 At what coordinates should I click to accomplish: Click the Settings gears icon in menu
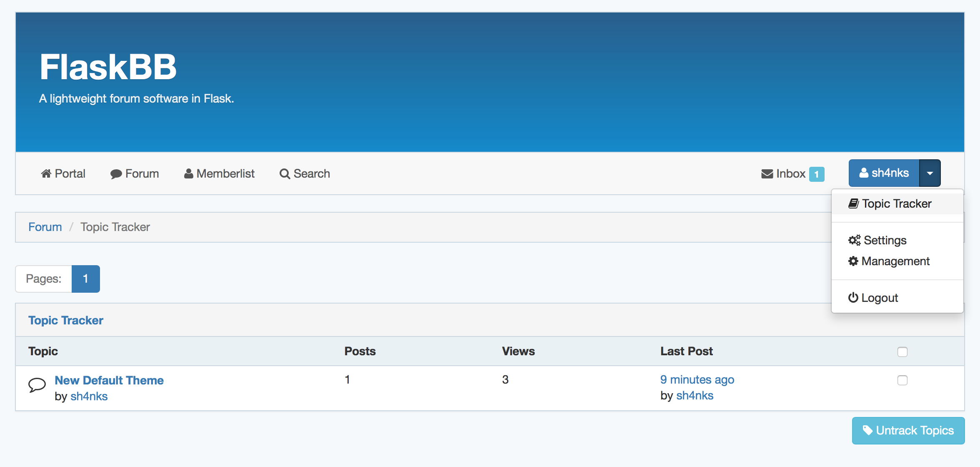[x=854, y=240]
